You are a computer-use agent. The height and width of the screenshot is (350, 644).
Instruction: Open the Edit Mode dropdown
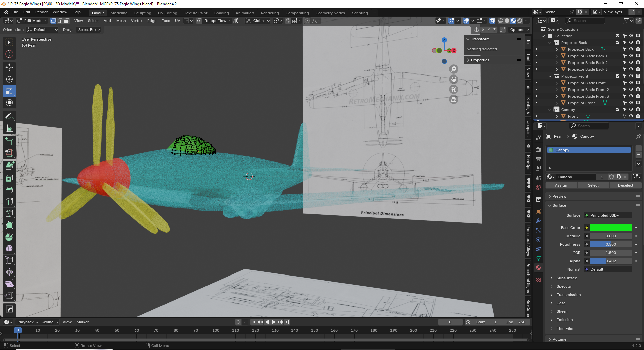(x=33, y=21)
